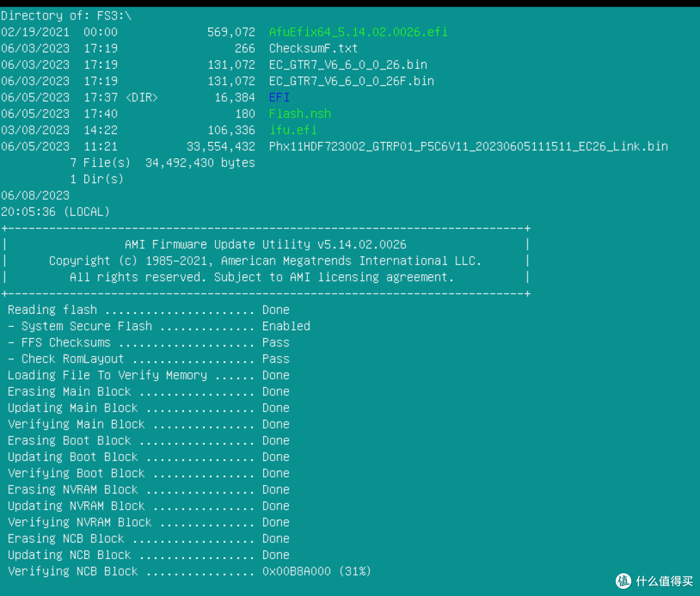
Task: Click the 'Reading flash' status line
Action: (x=148, y=310)
